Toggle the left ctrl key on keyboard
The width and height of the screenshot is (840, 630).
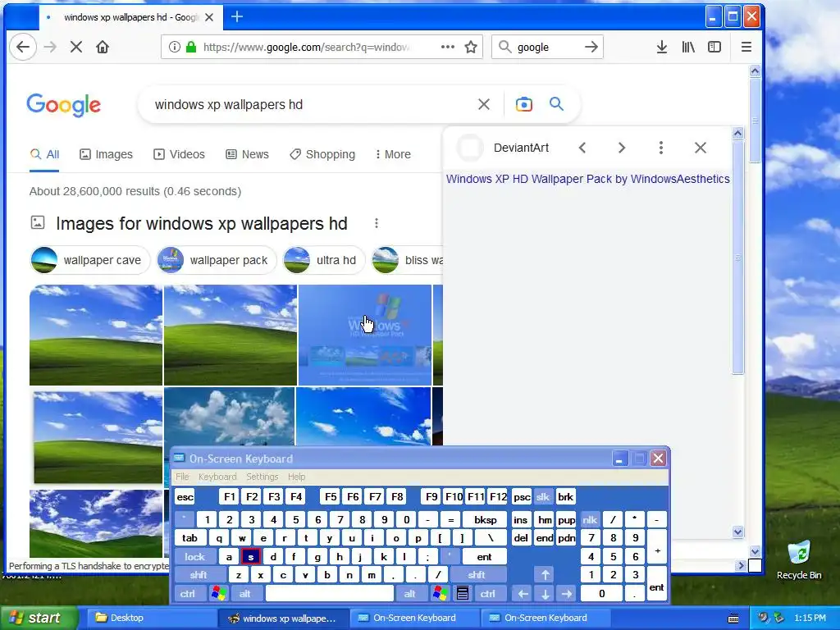pos(188,594)
